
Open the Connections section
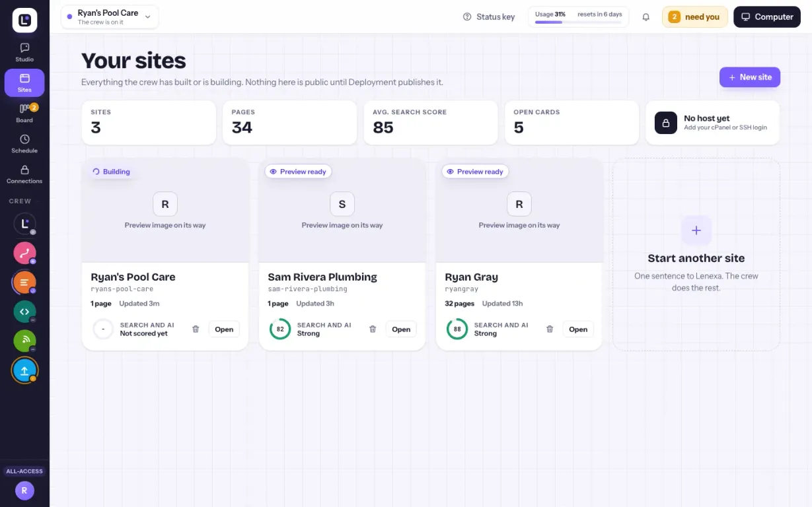(24, 174)
